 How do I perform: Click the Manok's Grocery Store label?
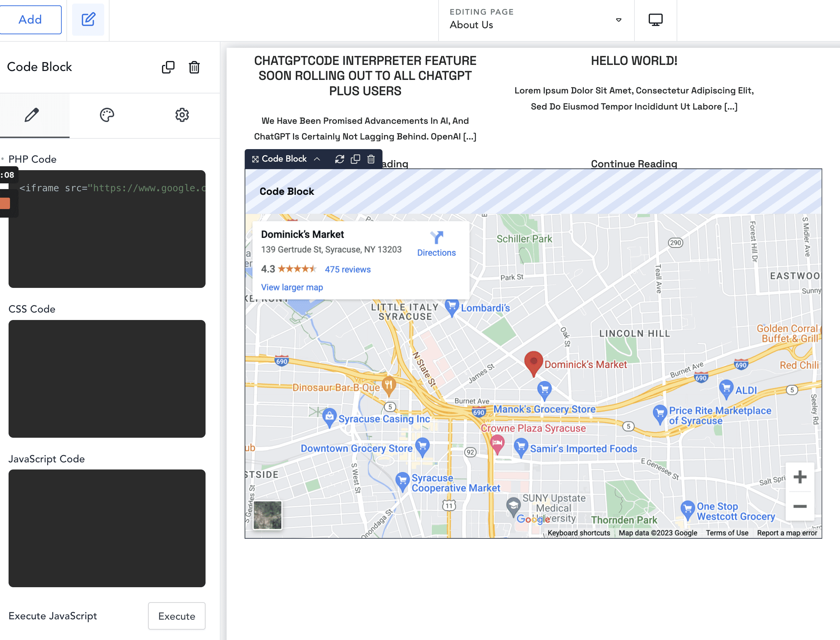coord(545,409)
